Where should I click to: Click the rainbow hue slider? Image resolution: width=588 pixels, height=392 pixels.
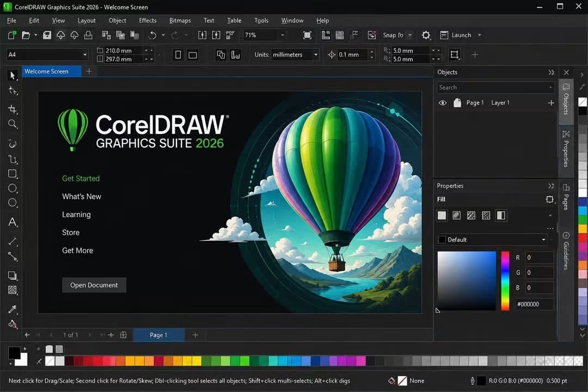pyautogui.click(x=505, y=280)
